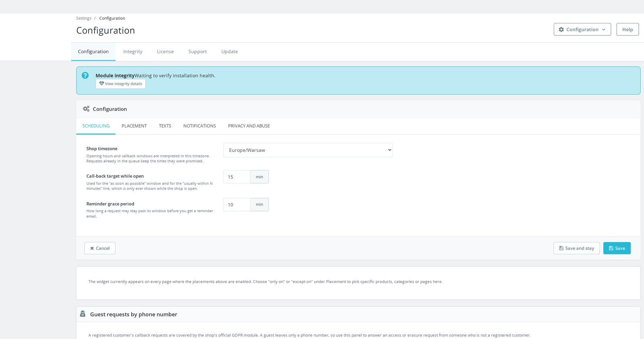Switch to the Update tab

coord(229,52)
